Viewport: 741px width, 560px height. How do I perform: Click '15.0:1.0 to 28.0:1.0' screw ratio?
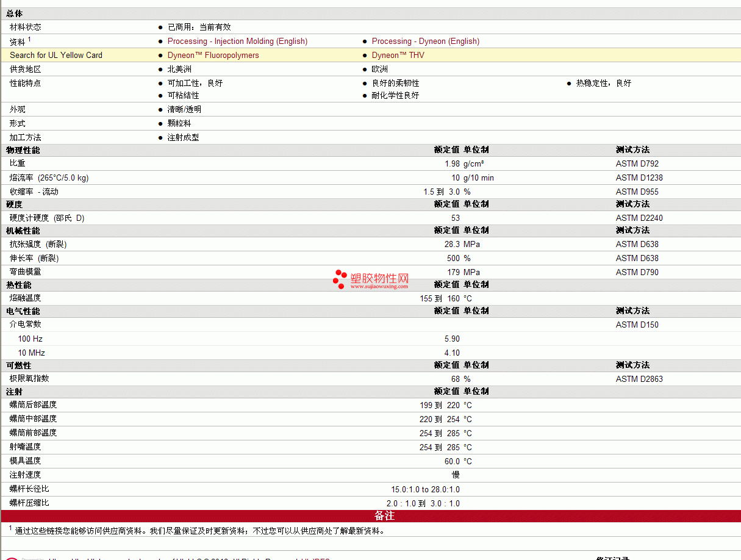pyautogui.click(x=426, y=490)
